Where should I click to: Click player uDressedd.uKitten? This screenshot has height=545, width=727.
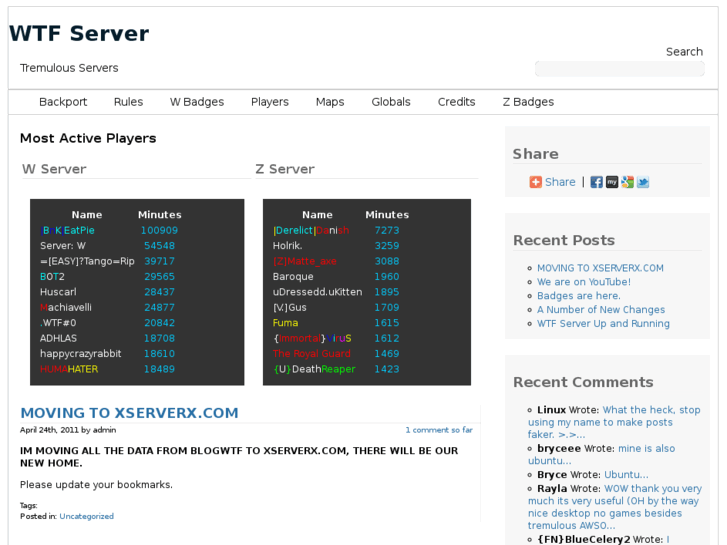318,292
